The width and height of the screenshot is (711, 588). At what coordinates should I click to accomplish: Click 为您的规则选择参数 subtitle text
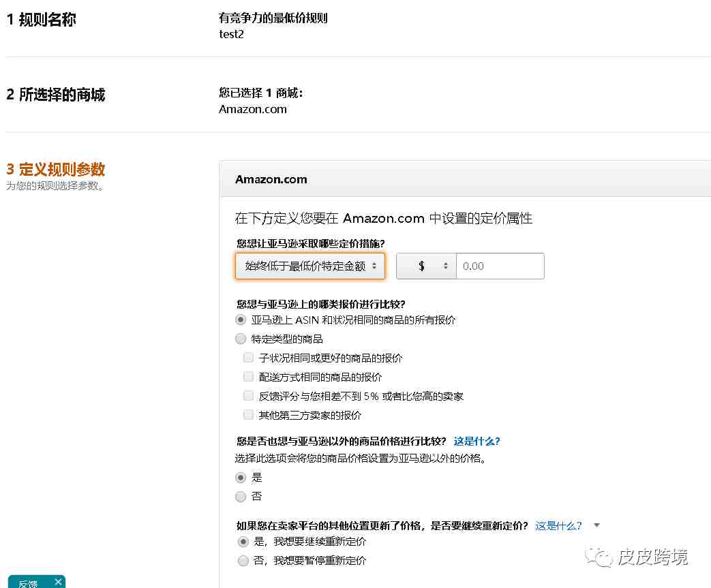[x=55, y=185]
